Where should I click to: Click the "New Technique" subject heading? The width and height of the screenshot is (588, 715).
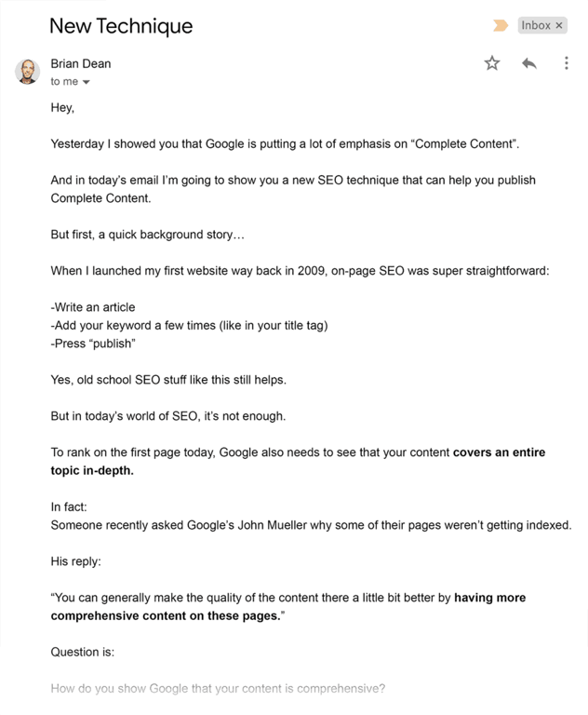point(121,26)
